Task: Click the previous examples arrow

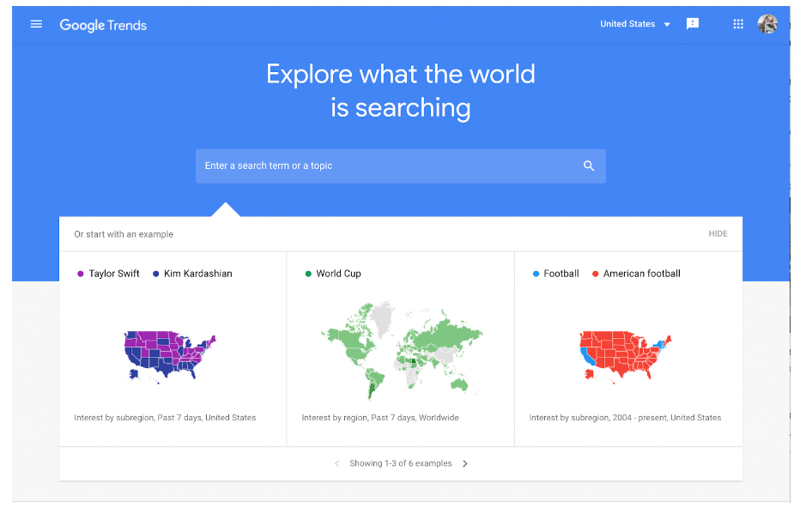Action: [x=336, y=464]
